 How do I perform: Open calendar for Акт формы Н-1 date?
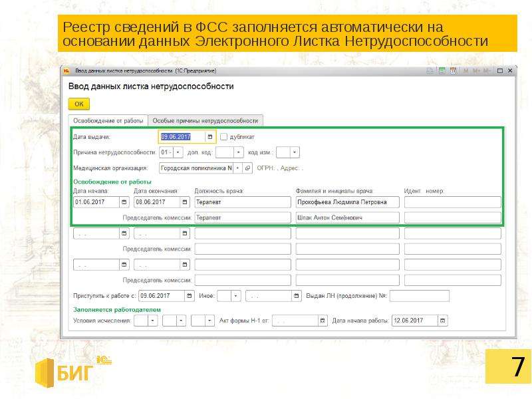pyautogui.click(x=323, y=321)
